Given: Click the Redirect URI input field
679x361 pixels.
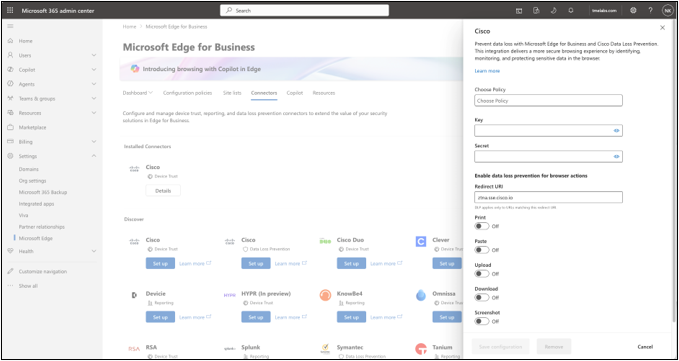Looking at the screenshot, I should coord(548,197).
